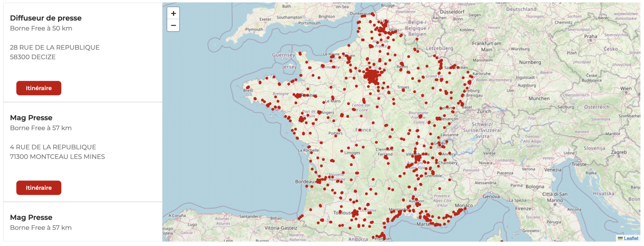Click the Genova label on the map
The width and height of the screenshot is (644, 246).
tap(491, 197)
